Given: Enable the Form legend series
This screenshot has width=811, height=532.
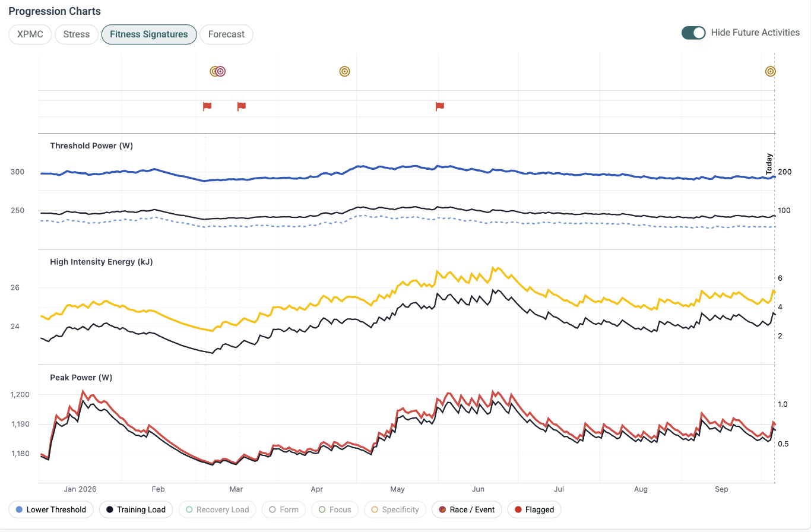Looking at the screenshot, I should click(x=284, y=509).
